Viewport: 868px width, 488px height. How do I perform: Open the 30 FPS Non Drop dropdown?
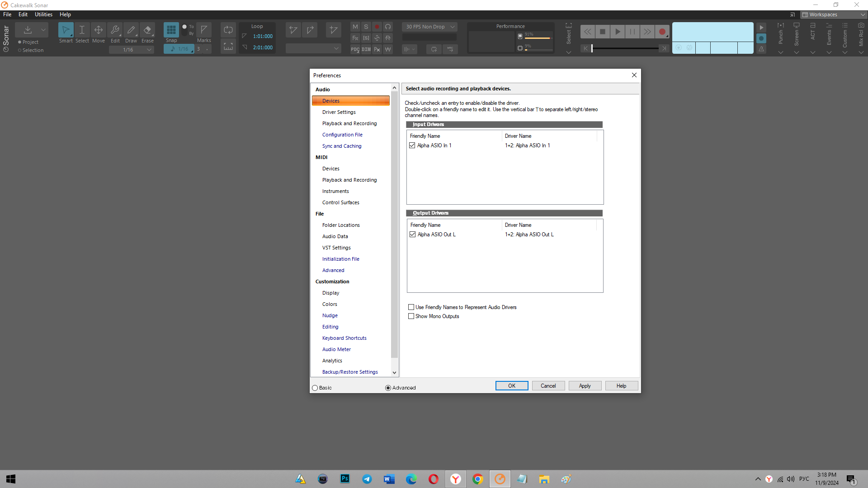(x=429, y=27)
